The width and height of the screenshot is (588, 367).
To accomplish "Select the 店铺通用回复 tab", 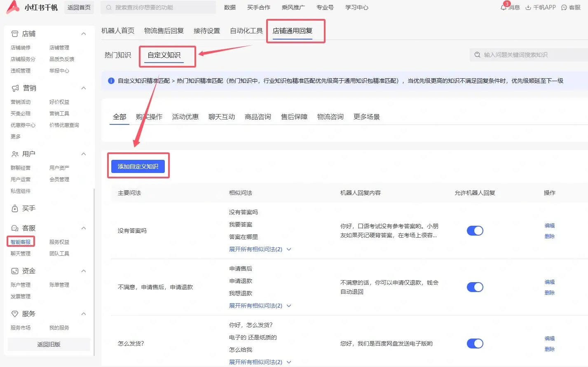I will 293,31.
